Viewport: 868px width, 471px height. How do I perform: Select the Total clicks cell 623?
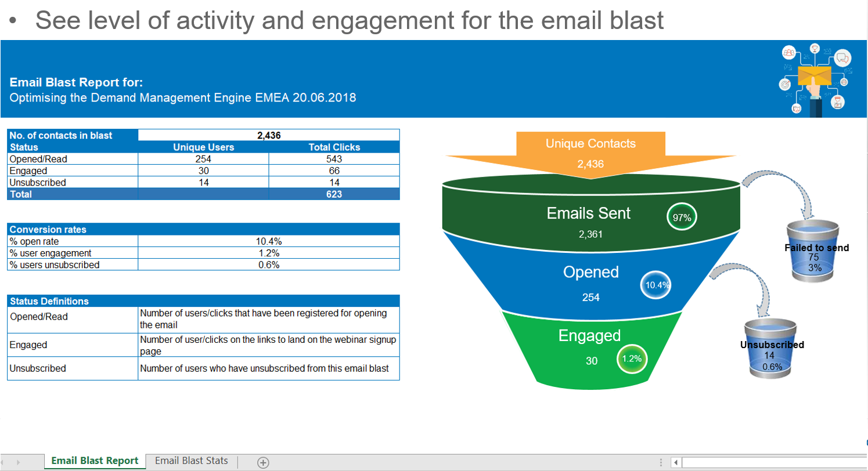(x=334, y=194)
